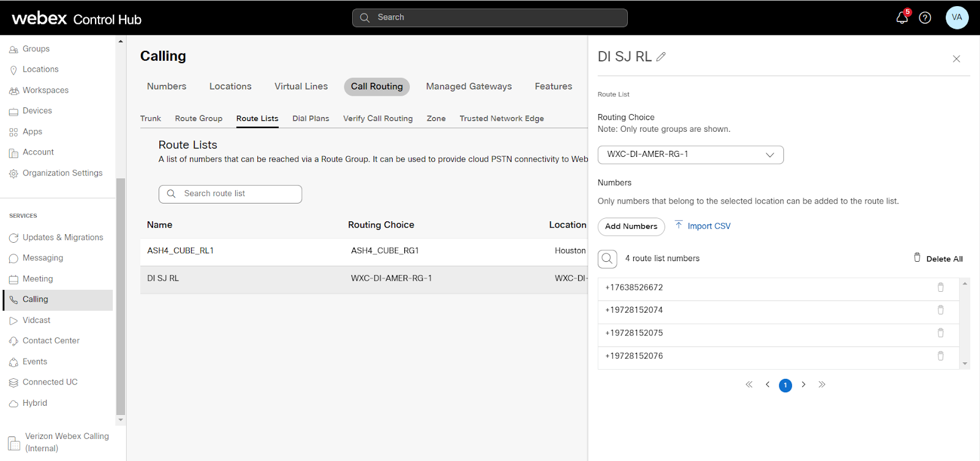The image size is (980, 461).
Task: Click the help question mark icon
Action: (925, 18)
